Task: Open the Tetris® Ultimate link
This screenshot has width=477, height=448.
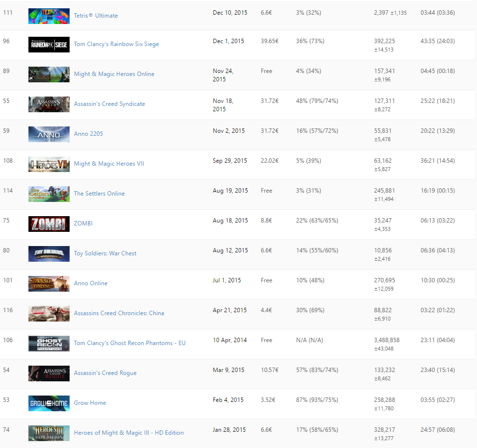Action: click(96, 16)
